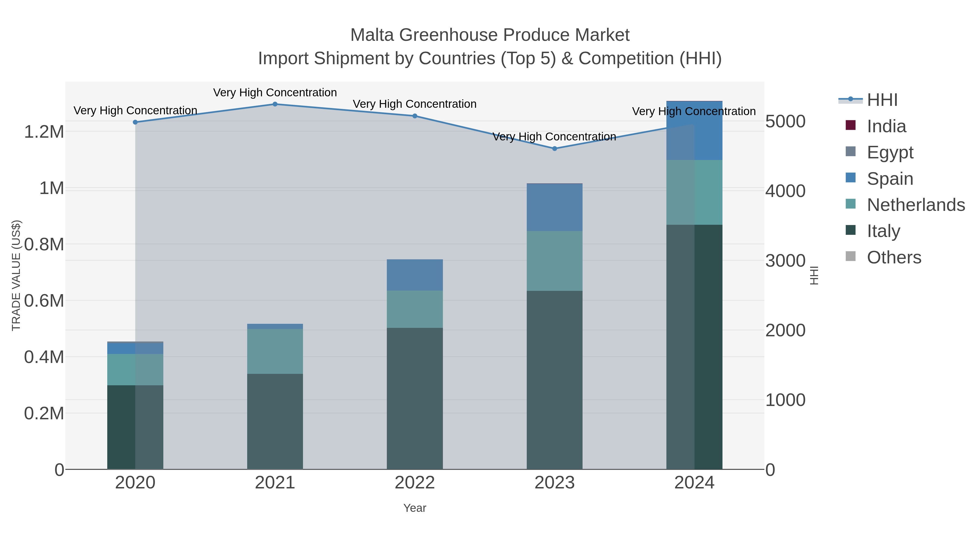Viewport: 980px width, 551px height.
Task: Click the 0.4M left axis tick
Action: pos(44,357)
